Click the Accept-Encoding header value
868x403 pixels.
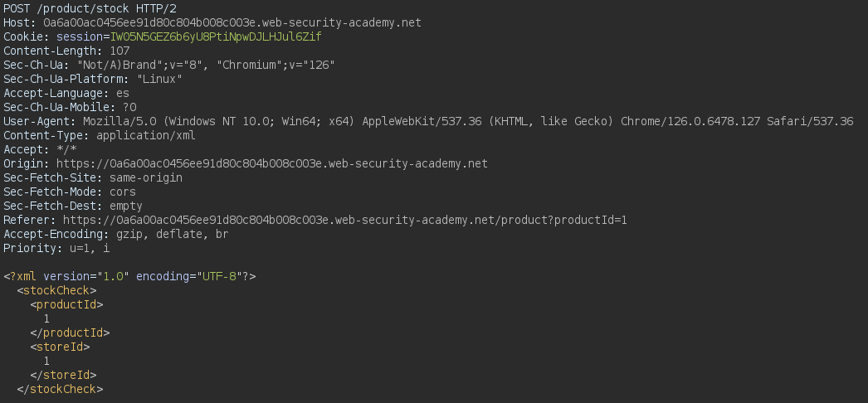click(x=172, y=234)
